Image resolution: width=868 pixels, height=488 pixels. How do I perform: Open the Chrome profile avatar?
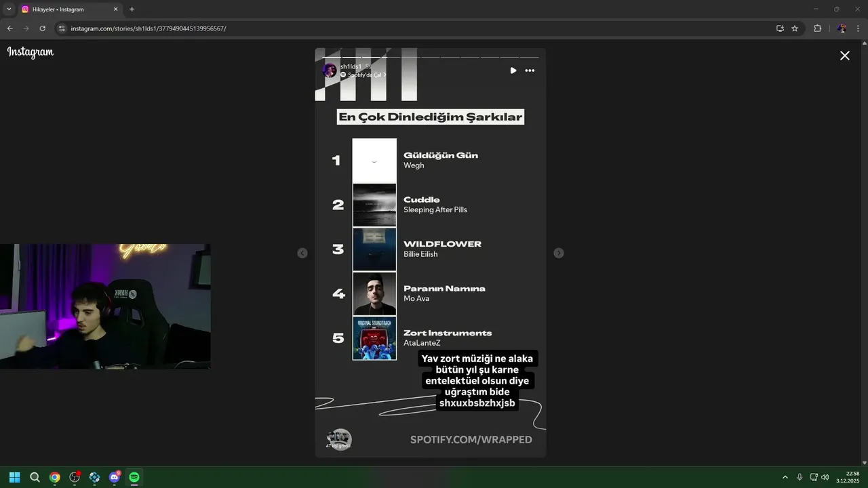click(842, 28)
